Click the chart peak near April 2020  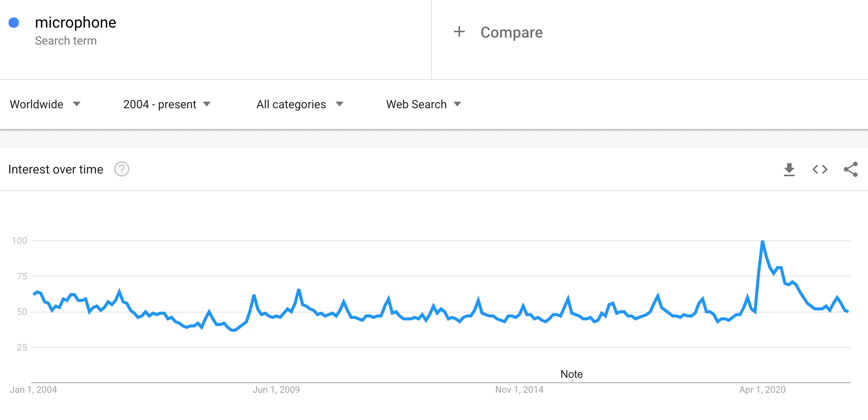click(x=762, y=241)
